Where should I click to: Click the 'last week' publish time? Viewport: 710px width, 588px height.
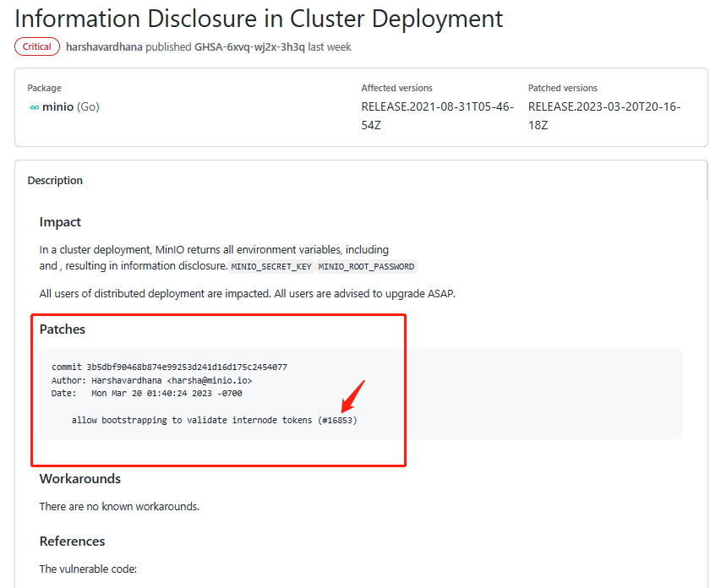(x=330, y=47)
